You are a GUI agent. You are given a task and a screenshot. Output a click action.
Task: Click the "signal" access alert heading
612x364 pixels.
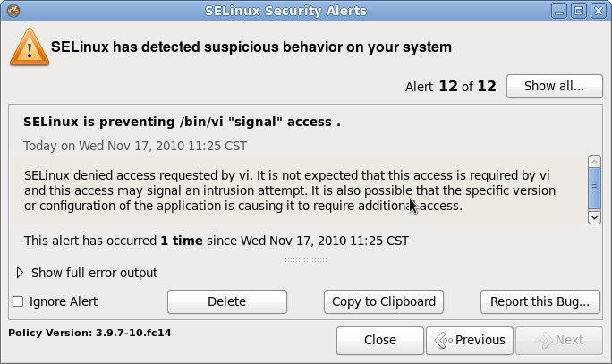click(x=183, y=121)
